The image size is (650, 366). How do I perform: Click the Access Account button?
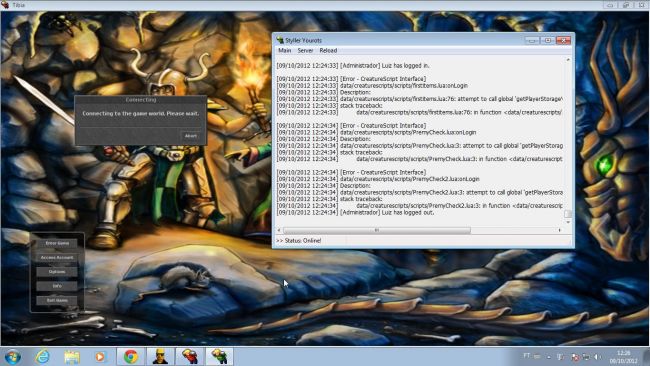(57, 257)
